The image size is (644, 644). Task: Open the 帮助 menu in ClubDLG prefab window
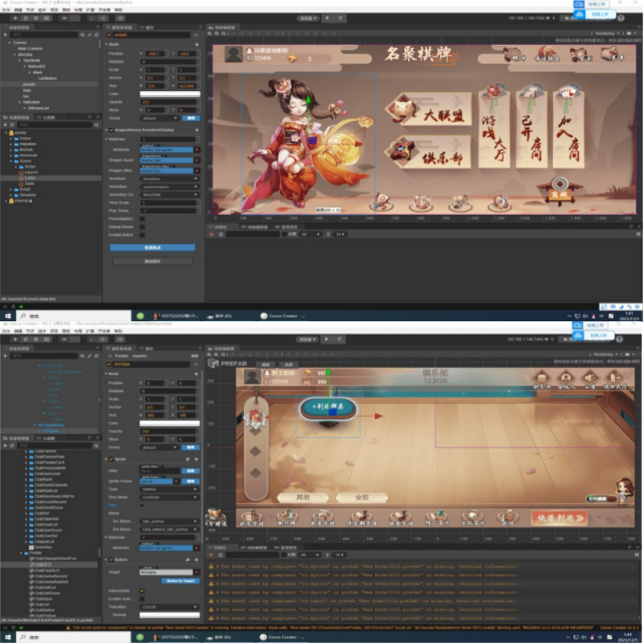tap(118, 331)
